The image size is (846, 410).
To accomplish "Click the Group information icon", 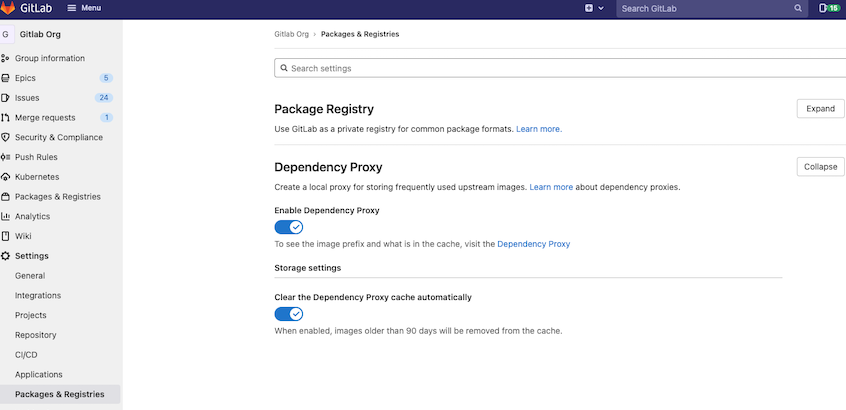I will coord(5,58).
